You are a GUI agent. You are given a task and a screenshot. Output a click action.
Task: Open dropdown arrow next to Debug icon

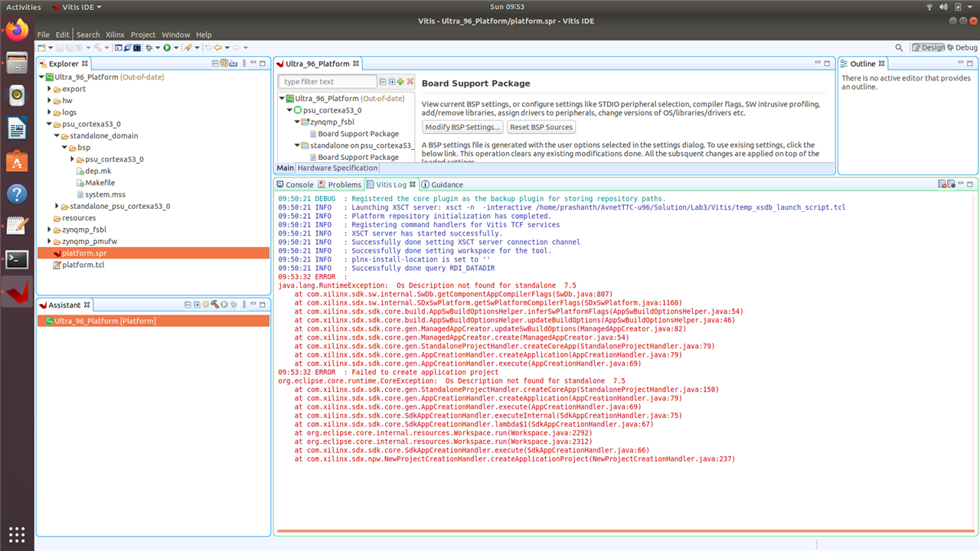[158, 47]
